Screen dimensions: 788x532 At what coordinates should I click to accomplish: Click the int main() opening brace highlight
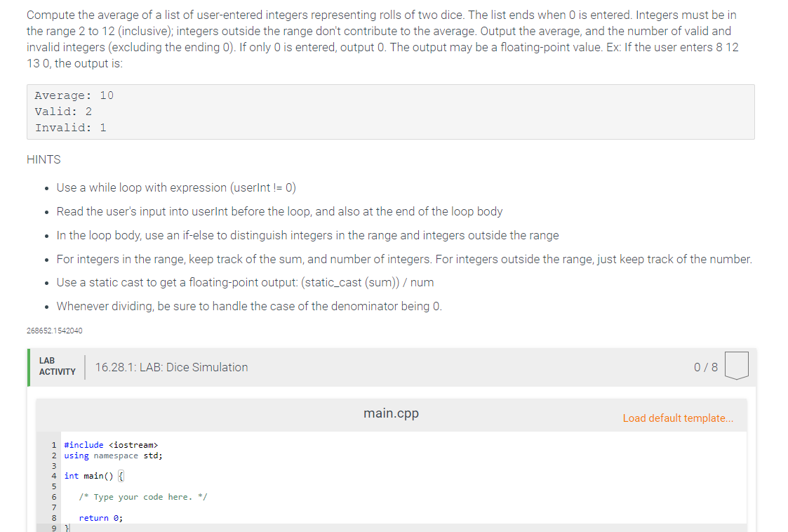[x=120, y=476]
